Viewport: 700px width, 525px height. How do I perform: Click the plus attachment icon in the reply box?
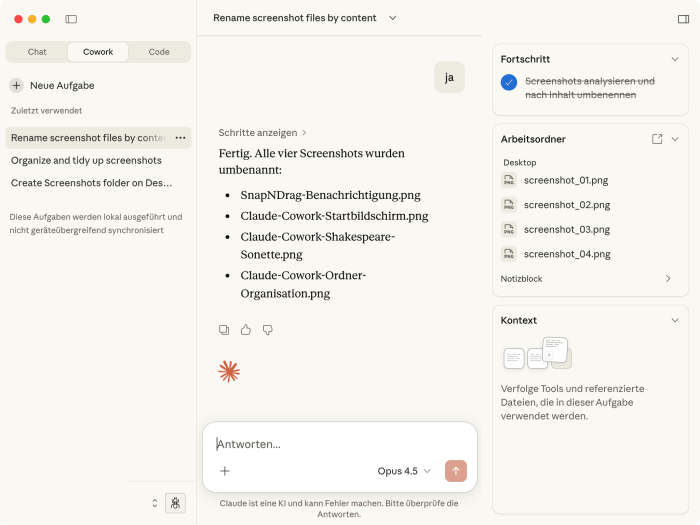click(x=225, y=471)
